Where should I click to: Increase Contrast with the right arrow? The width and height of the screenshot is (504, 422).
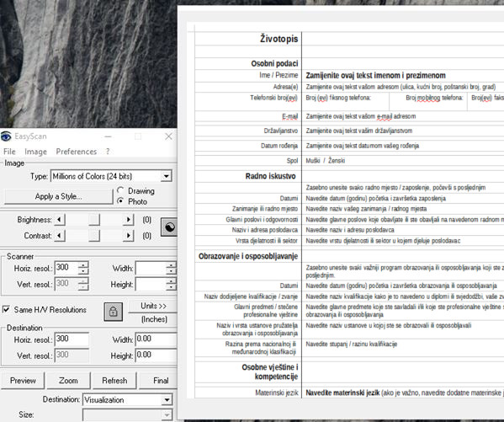(128, 236)
